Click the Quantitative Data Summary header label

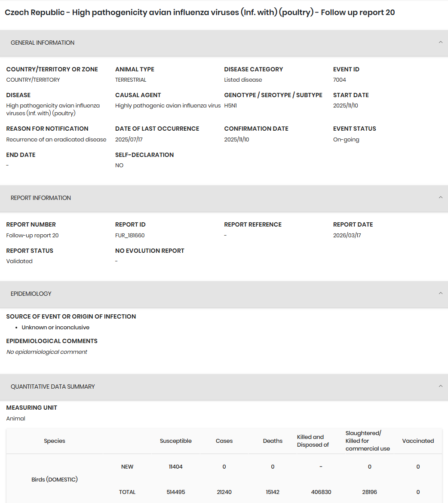[52, 386]
